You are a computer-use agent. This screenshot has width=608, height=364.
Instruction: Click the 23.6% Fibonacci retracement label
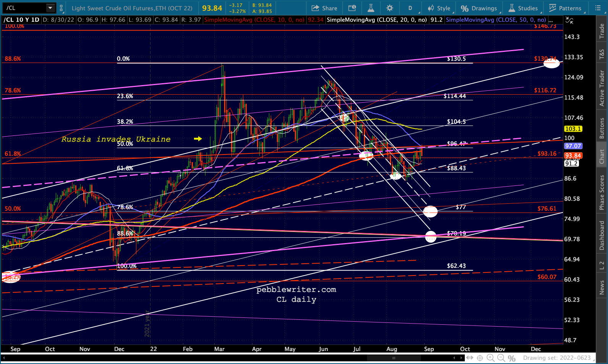[125, 96]
